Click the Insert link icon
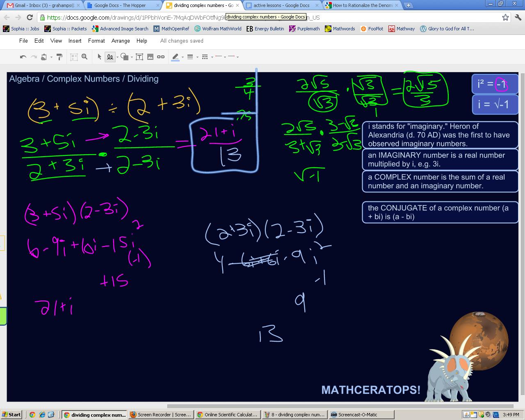 tap(161, 57)
